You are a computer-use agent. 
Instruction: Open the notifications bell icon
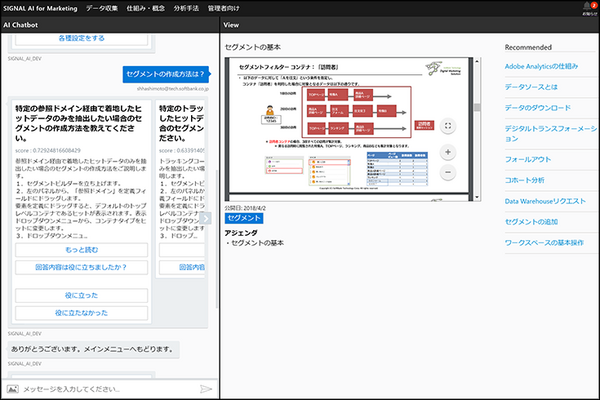[x=586, y=8]
